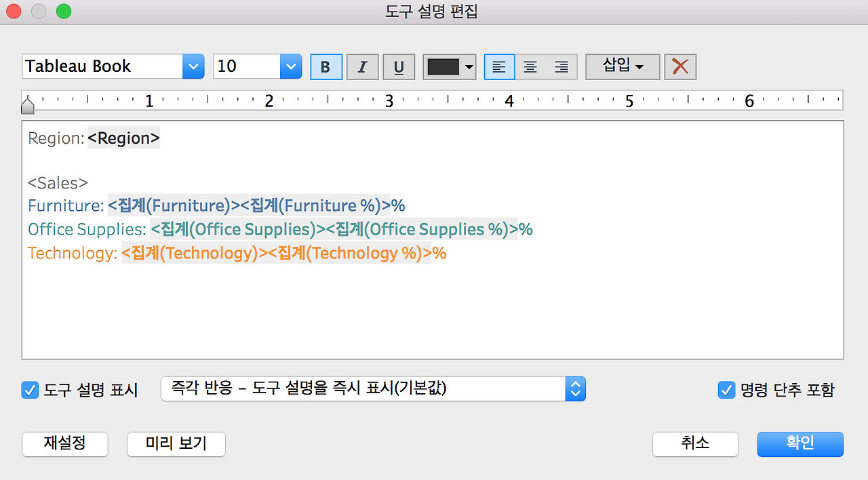Viewport: 868px width, 480px height.
Task: Click the <Sales> text line
Action: 58,183
